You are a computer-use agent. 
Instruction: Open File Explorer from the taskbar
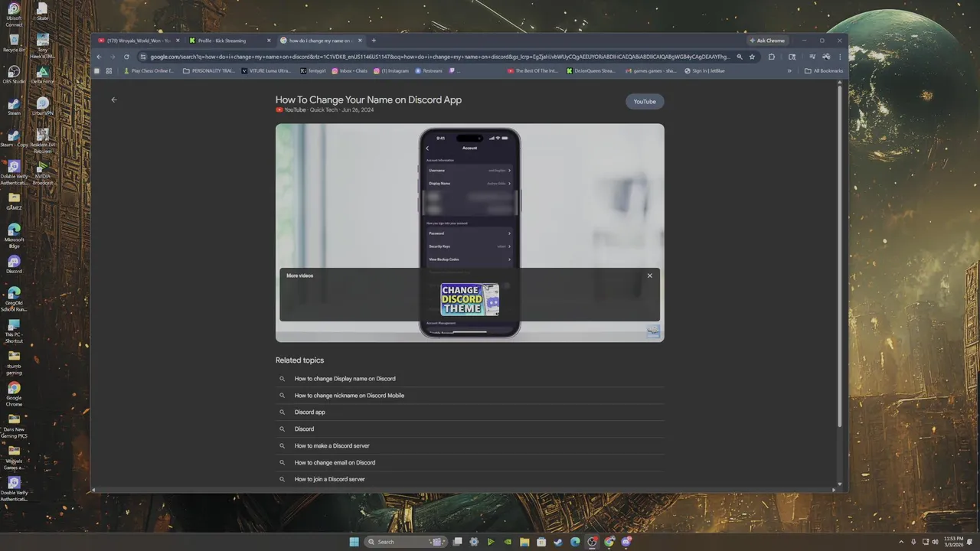tap(524, 542)
